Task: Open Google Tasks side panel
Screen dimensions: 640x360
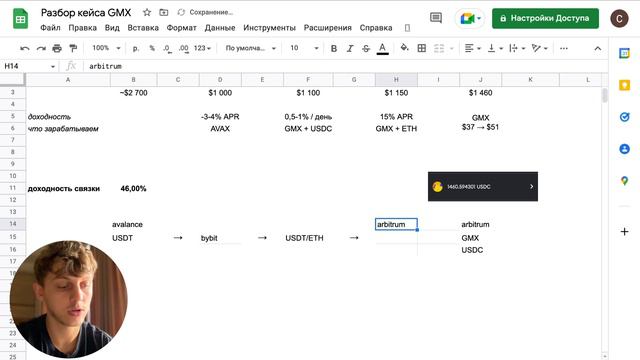Action: 624,117
